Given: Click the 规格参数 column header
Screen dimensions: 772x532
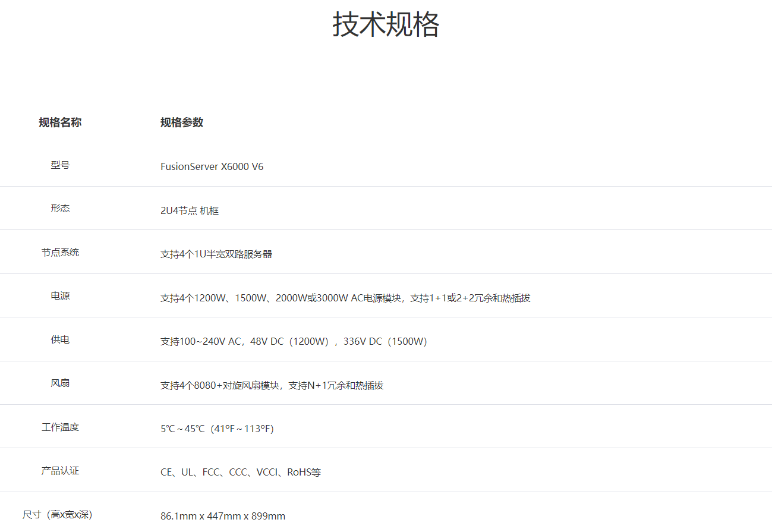Looking at the screenshot, I should tap(182, 122).
